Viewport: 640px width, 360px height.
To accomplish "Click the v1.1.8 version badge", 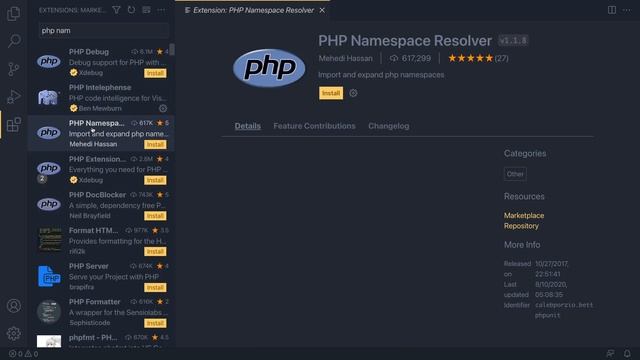I will (513, 40).
